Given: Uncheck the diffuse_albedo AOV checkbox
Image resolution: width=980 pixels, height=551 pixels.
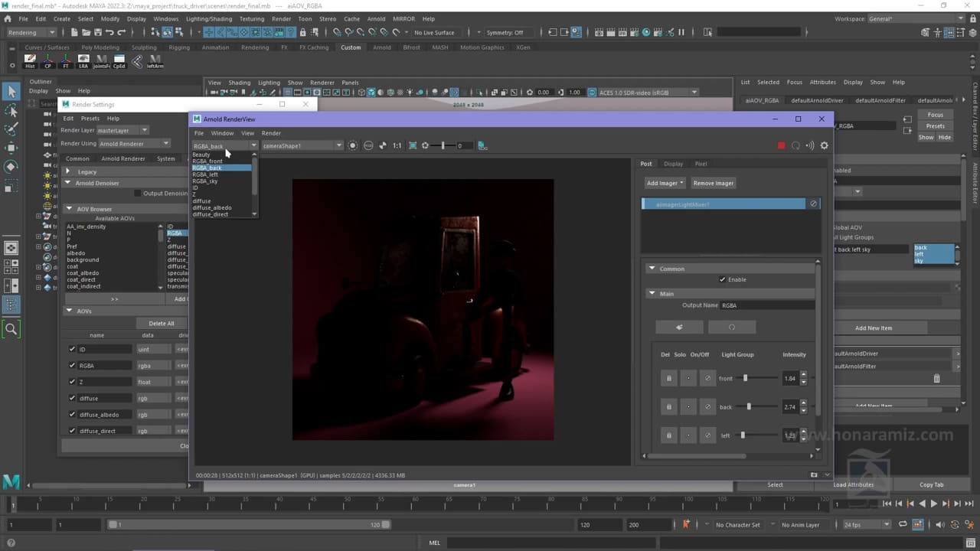Looking at the screenshot, I should coord(72,415).
